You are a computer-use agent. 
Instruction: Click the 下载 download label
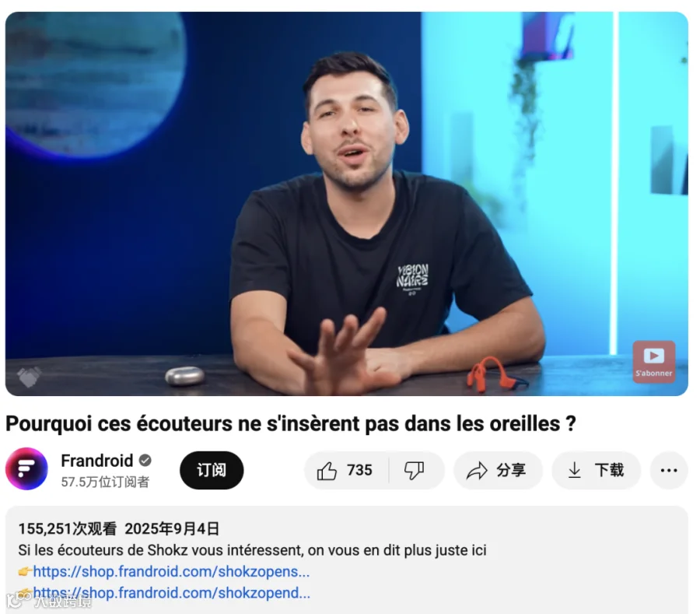(x=609, y=470)
